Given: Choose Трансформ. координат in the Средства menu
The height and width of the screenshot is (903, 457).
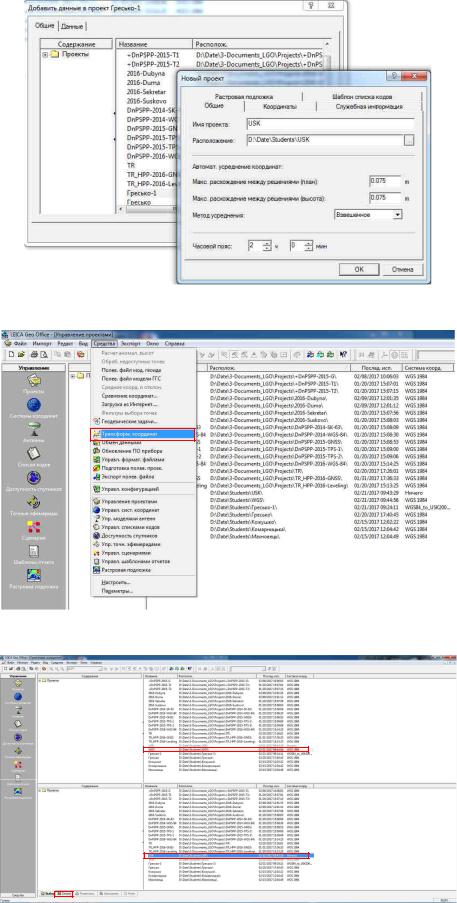Looking at the screenshot, I should 144,435.
